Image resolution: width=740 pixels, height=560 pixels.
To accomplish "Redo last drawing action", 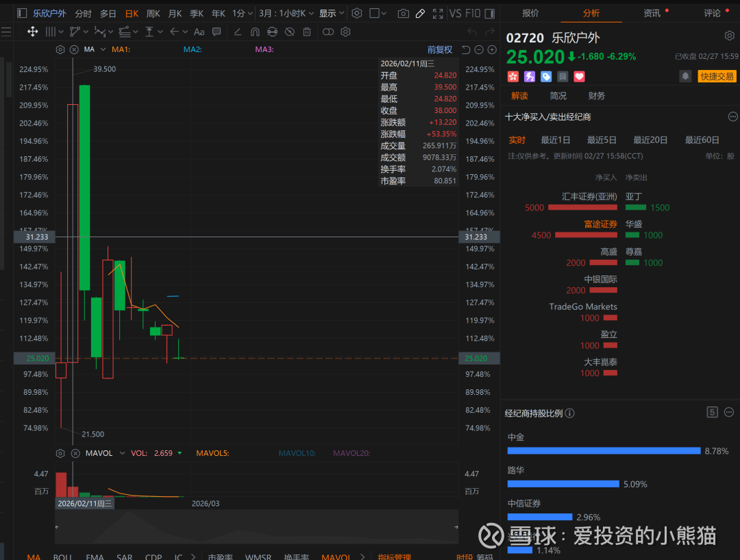I will pyautogui.click(x=490, y=32).
